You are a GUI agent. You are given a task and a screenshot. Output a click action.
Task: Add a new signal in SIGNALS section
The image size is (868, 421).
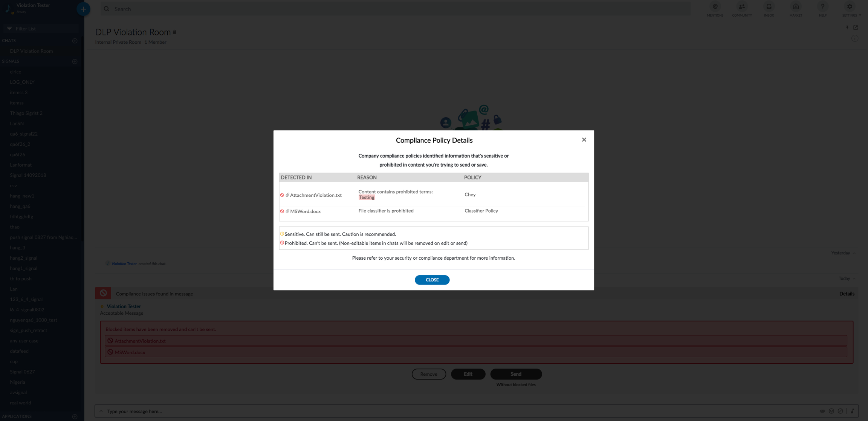click(75, 61)
